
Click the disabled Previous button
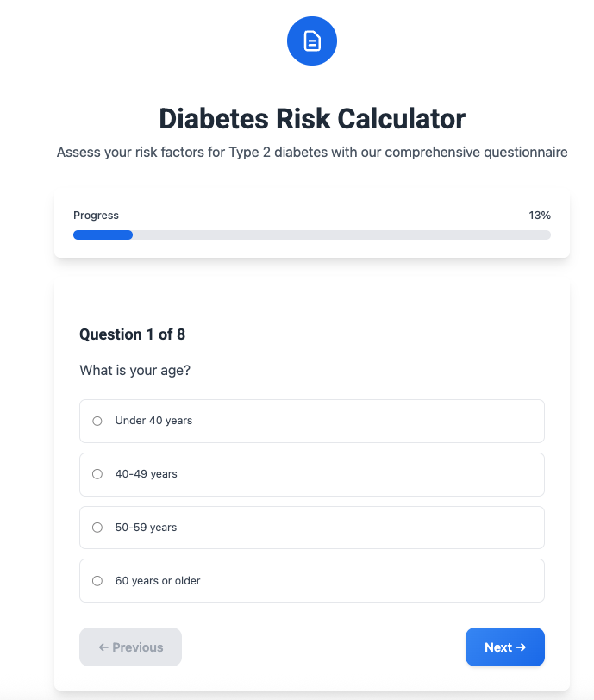(x=130, y=647)
